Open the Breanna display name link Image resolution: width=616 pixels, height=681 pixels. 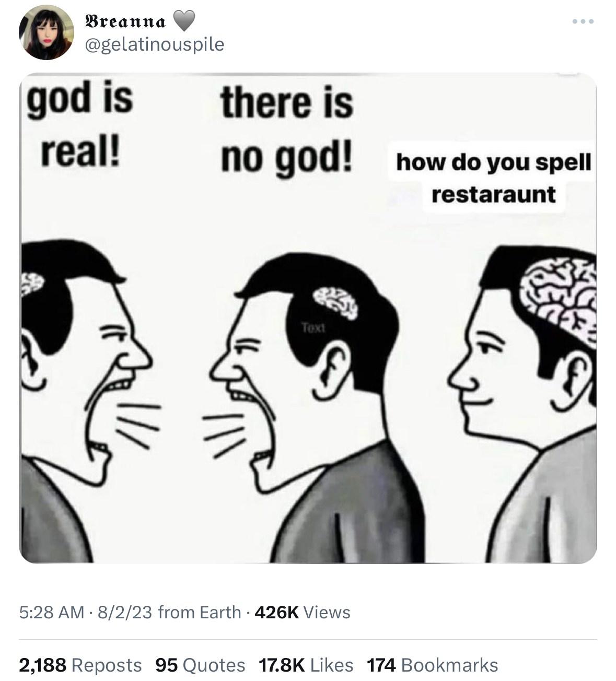click(125, 21)
